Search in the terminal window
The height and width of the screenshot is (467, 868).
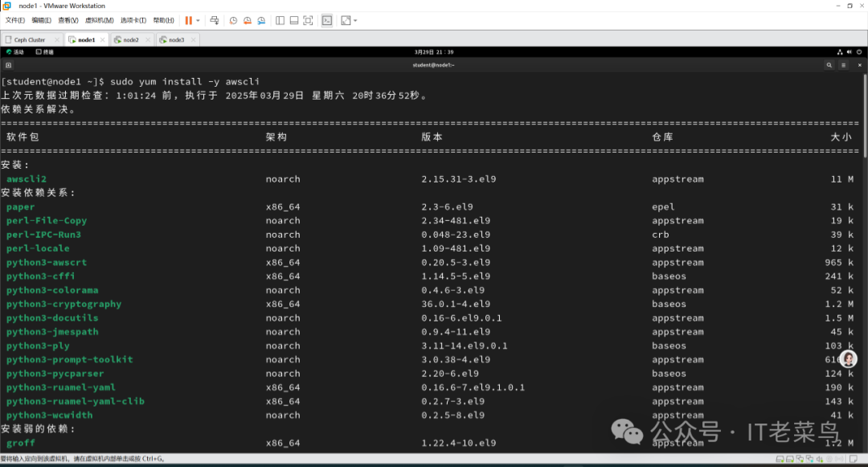click(x=829, y=65)
